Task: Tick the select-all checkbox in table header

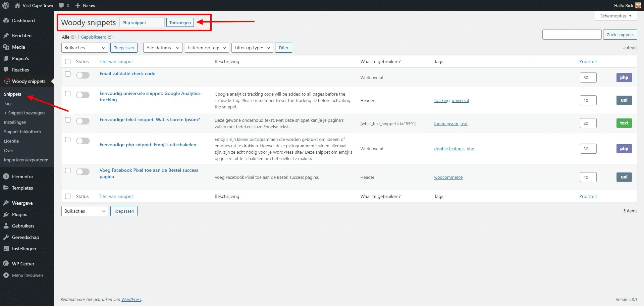Action: click(x=68, y=61)
